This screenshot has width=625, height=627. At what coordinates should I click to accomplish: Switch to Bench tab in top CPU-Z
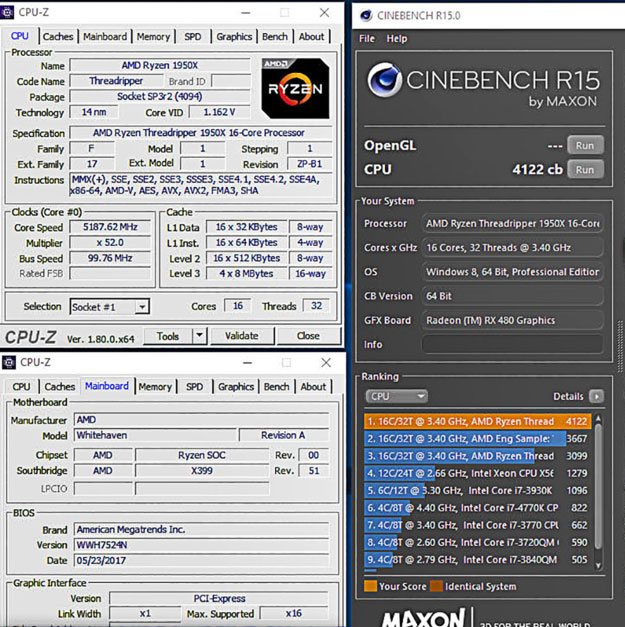coord(275,36)
